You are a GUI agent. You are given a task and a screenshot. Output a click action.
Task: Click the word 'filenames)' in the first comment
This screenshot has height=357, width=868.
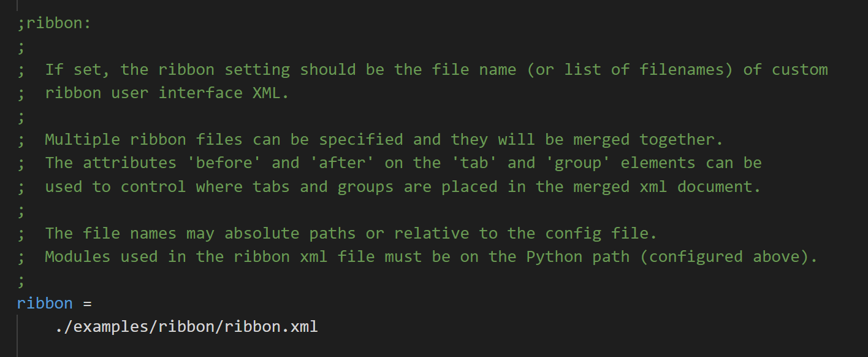click(x=686, y=70)
